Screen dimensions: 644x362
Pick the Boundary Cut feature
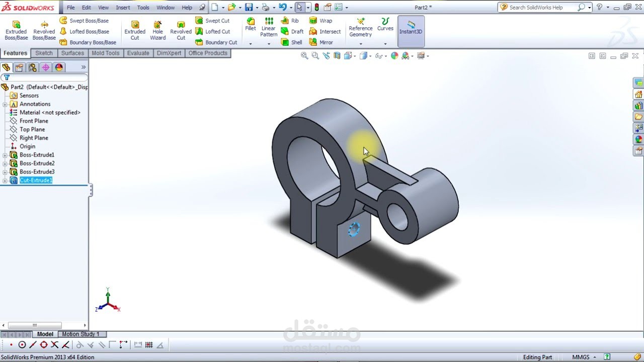[216, 42]
